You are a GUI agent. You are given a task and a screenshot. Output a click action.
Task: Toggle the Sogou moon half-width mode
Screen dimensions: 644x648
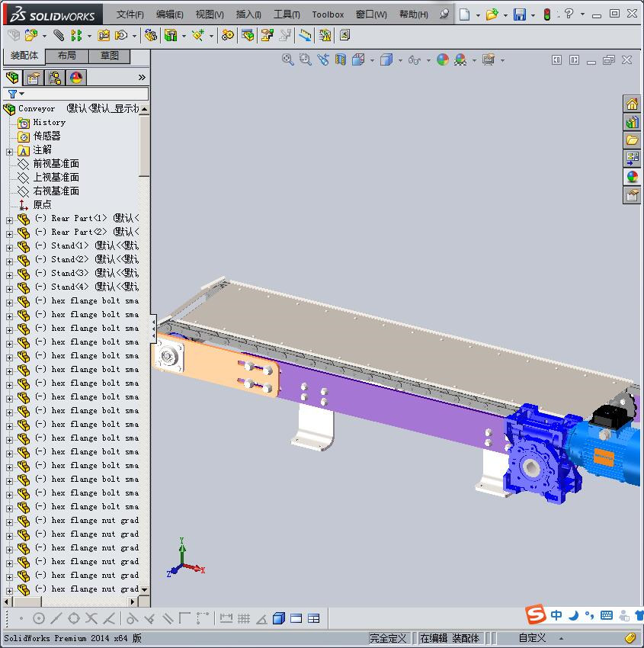click(x=573, y=616)
